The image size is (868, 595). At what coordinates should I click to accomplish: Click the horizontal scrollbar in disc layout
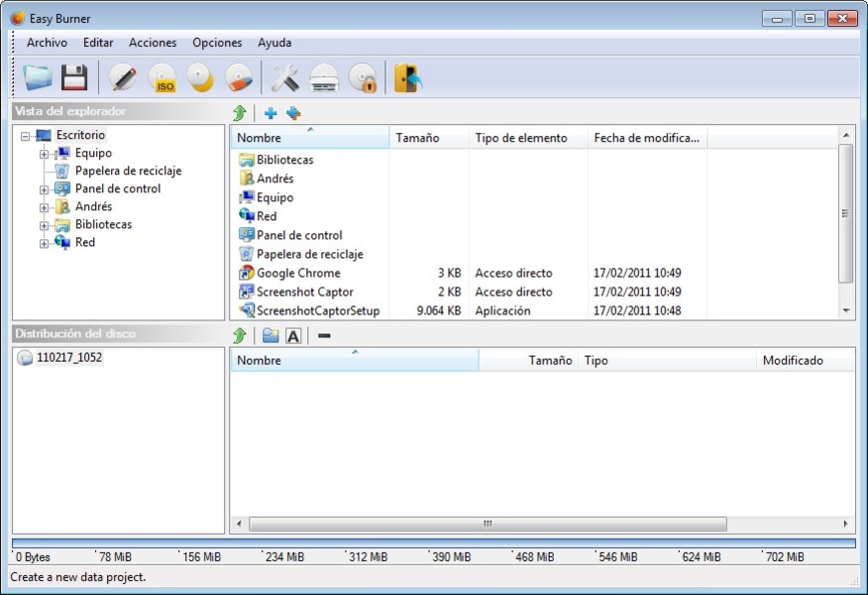coord(487,524)
